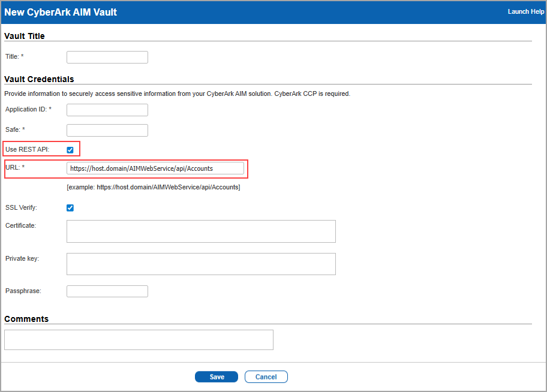This screenshot has height=392, width=547.
Task: Click the SSL Verify label
Action: point(21,207)
